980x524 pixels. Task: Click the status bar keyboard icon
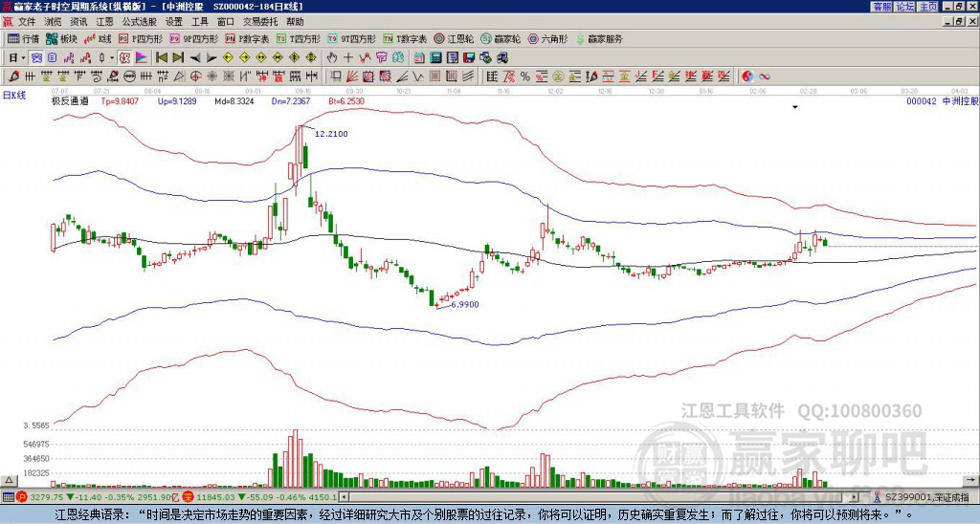[8, 497]
